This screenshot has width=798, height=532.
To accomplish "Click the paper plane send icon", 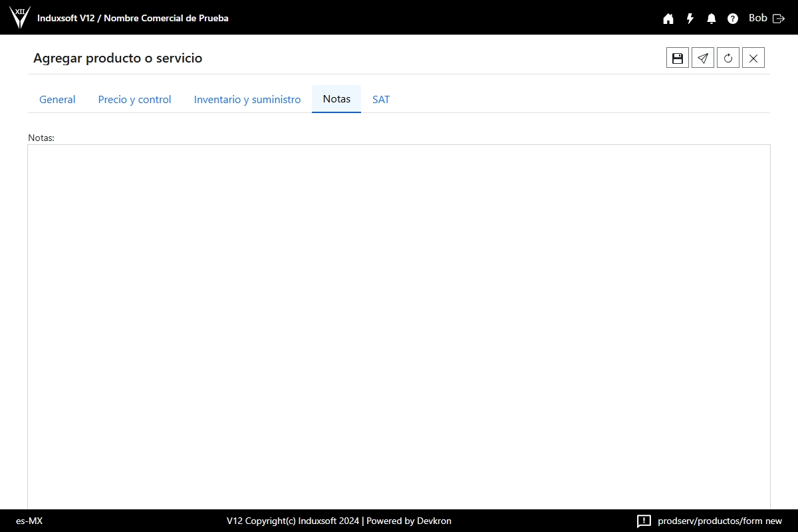I will point(703,58).
